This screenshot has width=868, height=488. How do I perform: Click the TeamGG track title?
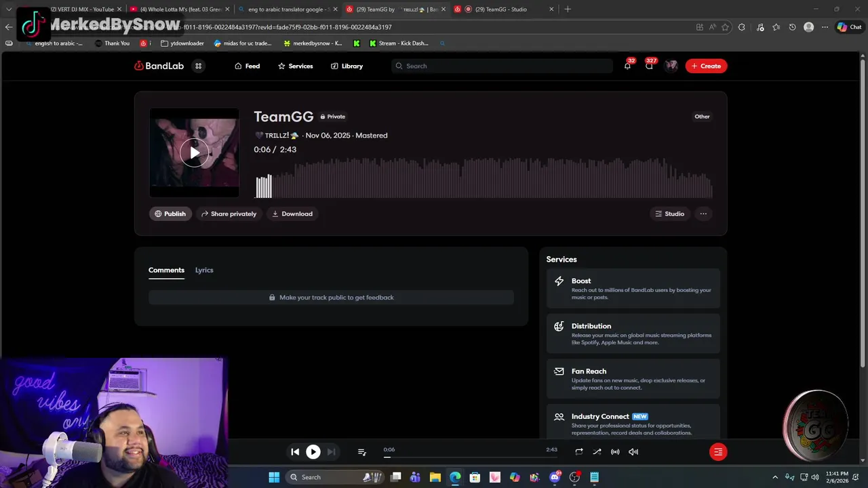pyautogui.click(x=283, y=117)
